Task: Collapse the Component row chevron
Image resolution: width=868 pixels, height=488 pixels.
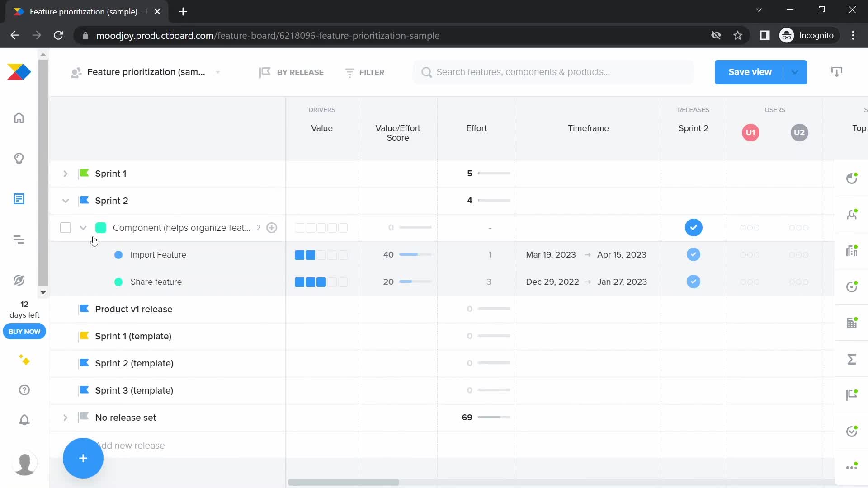Action: [83, 228]
